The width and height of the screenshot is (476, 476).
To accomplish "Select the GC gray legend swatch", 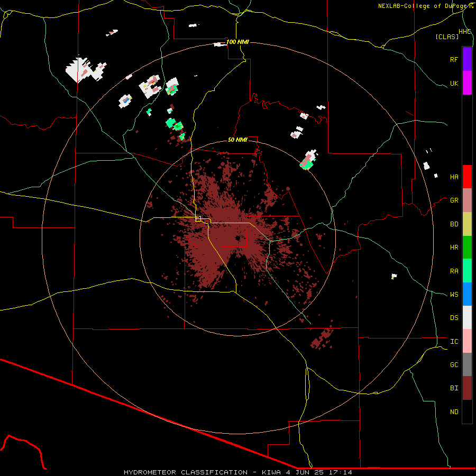I will pyautogui.click(x=467, y=364).
